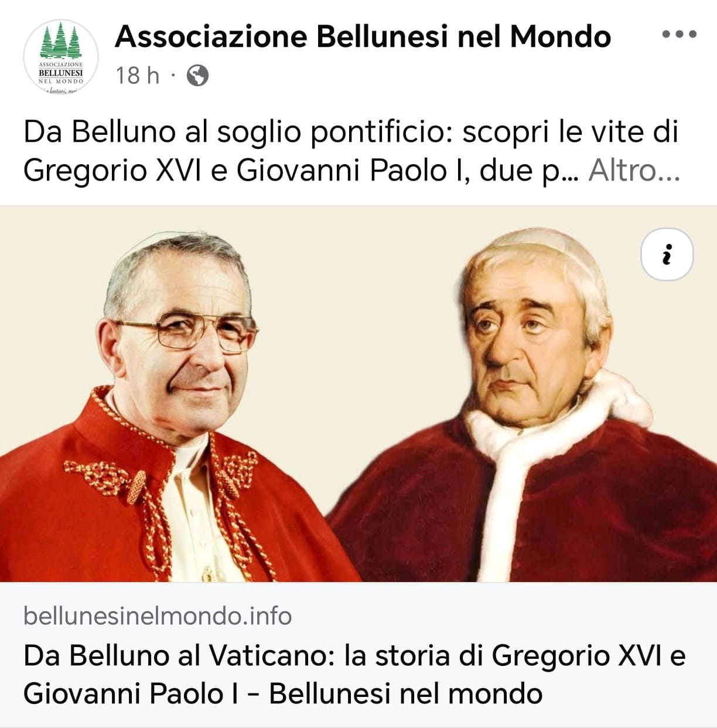Screen dimensions: 717x728
Task: Click the grey link card footer area
Action: (358, 655)
